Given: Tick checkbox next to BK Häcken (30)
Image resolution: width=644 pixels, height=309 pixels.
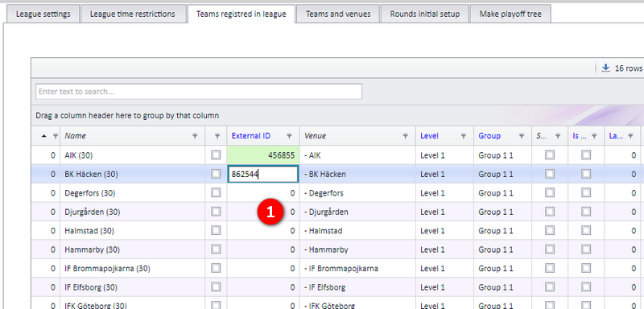Looking at the screenshot, I should [x=216, y=174].
